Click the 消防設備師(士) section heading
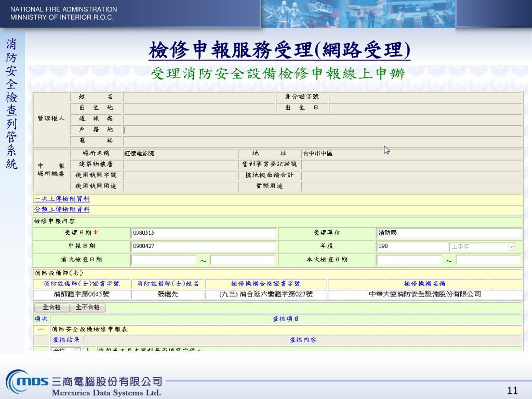This screenshot has height=399, width=532. point(58,273)
